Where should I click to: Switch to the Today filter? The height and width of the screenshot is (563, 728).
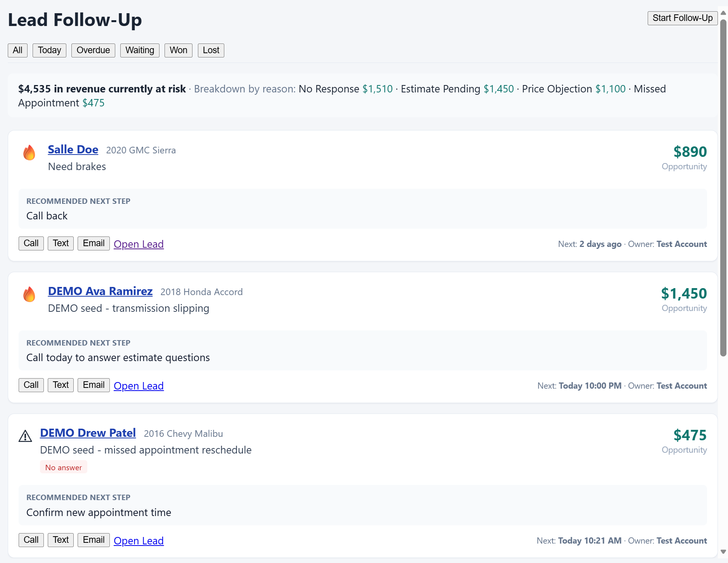[49, 50]
